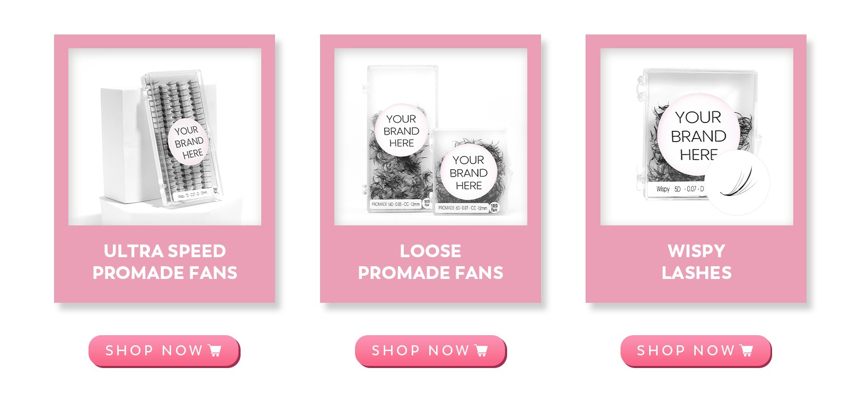Screen dimensions: 868x411
Task: Click the brand sticker on the tall loose fans box
Action: 402,131
